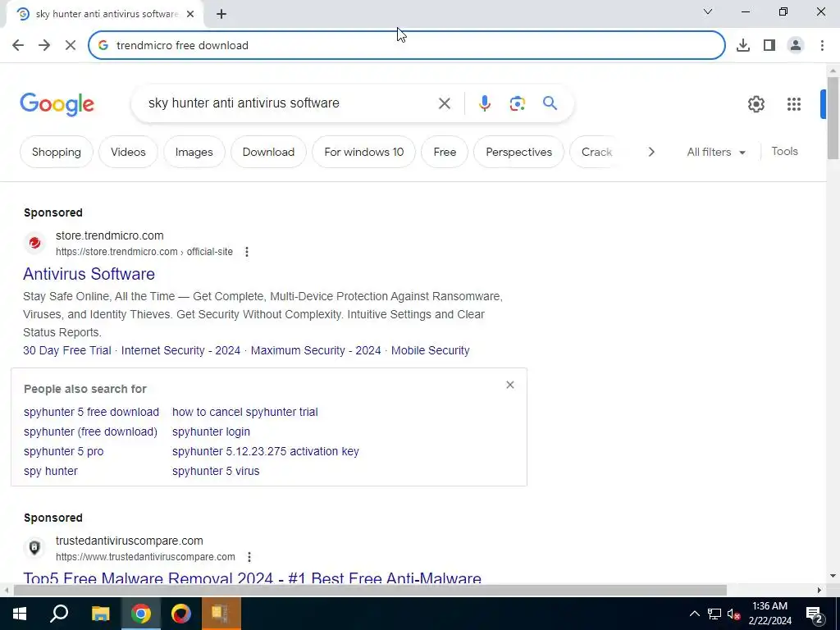Screen dimensions: 840x630
Task: Start voice search with microphone
Action: tap(484, 103)
